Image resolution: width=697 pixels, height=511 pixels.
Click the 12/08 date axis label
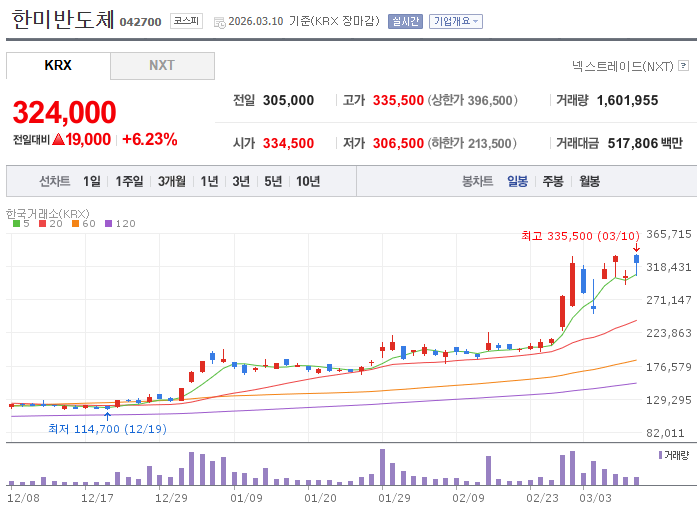pos(24,498)
